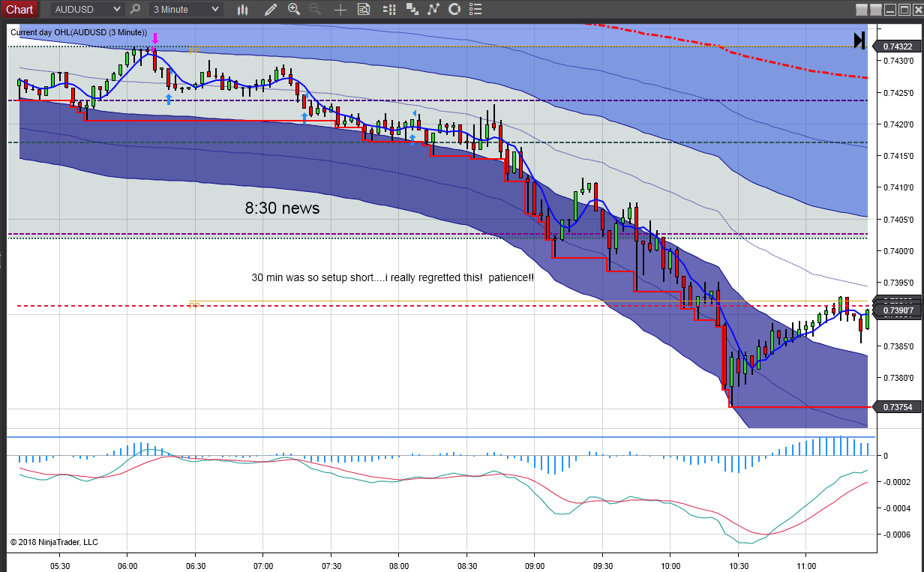Click the 08:30 time axis label

pyautogui.click(x=466, y=566)
